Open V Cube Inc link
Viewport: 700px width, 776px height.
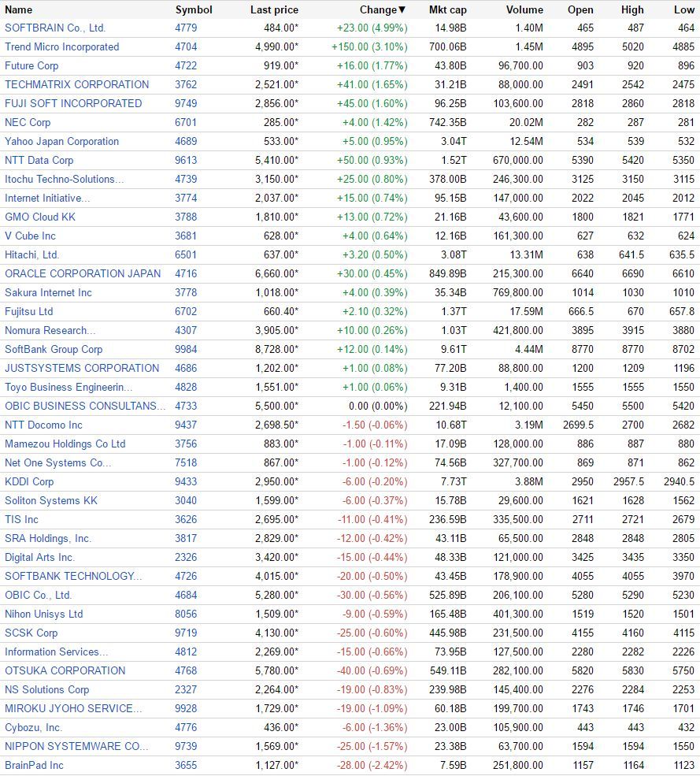tap(30, 236)
